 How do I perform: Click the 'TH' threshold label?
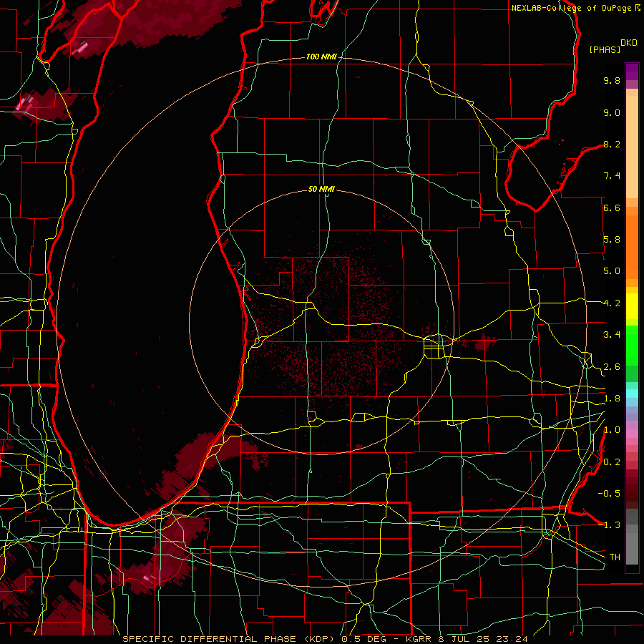tap(615, 557)
